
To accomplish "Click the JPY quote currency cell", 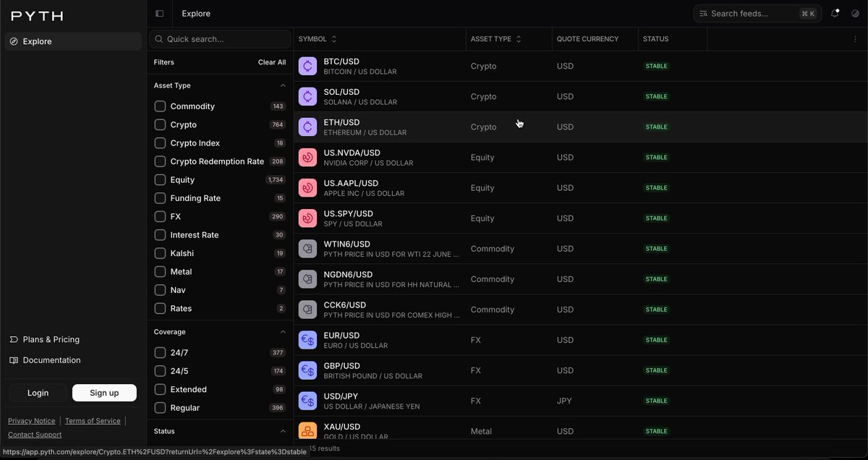I will [x=564, y=401].
